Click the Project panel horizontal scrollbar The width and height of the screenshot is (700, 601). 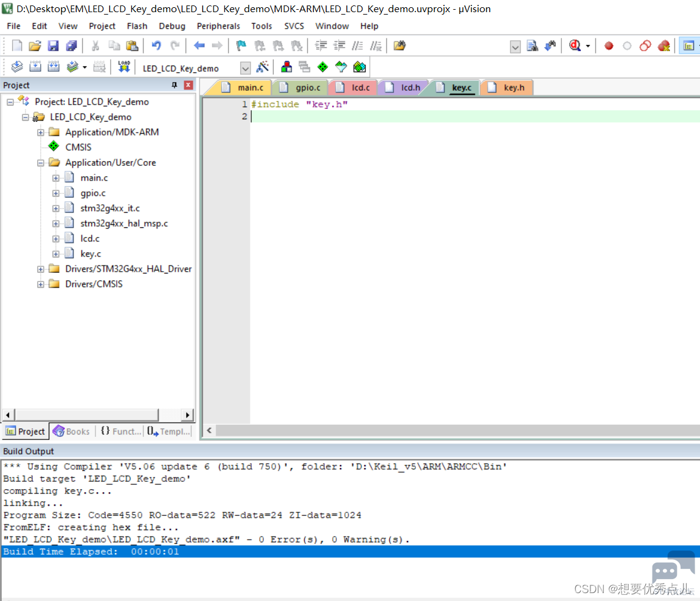pyautogui.click(x=86, y=415)
